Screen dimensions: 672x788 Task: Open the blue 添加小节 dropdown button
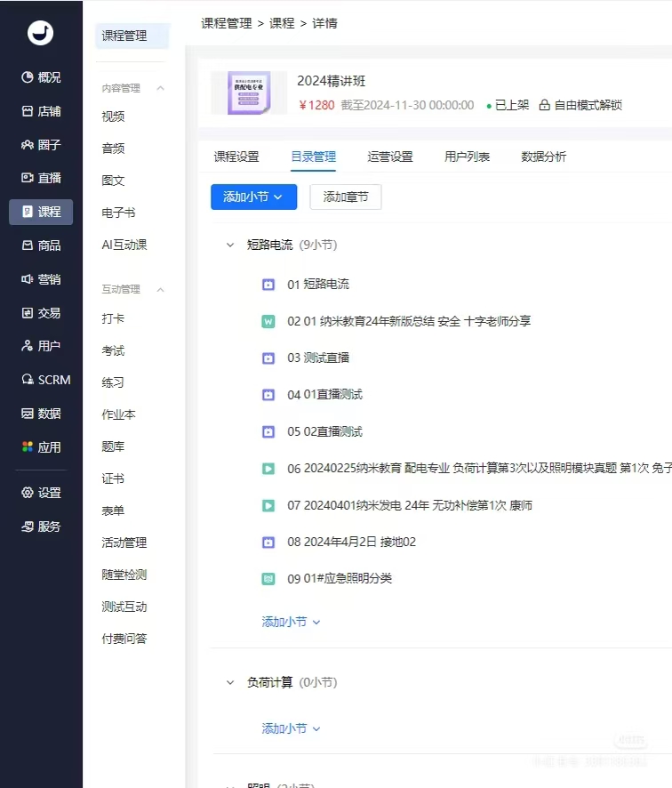(x=253, y=197)
